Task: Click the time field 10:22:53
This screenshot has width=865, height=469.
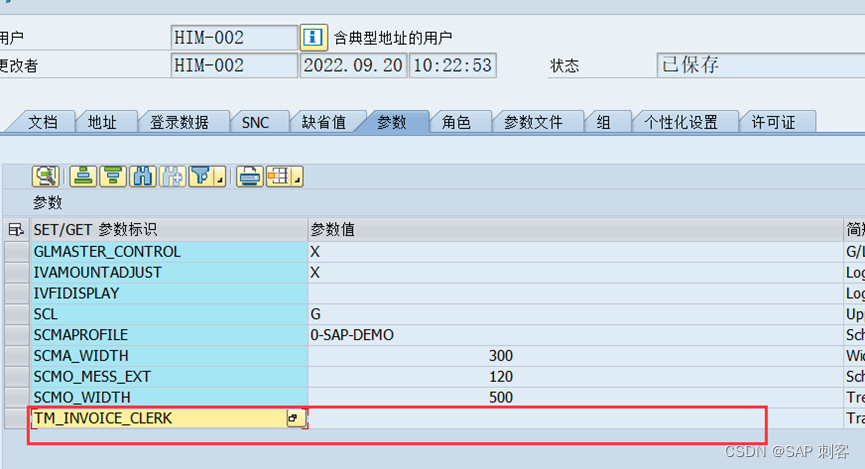Action: click(x=452, y=66)
